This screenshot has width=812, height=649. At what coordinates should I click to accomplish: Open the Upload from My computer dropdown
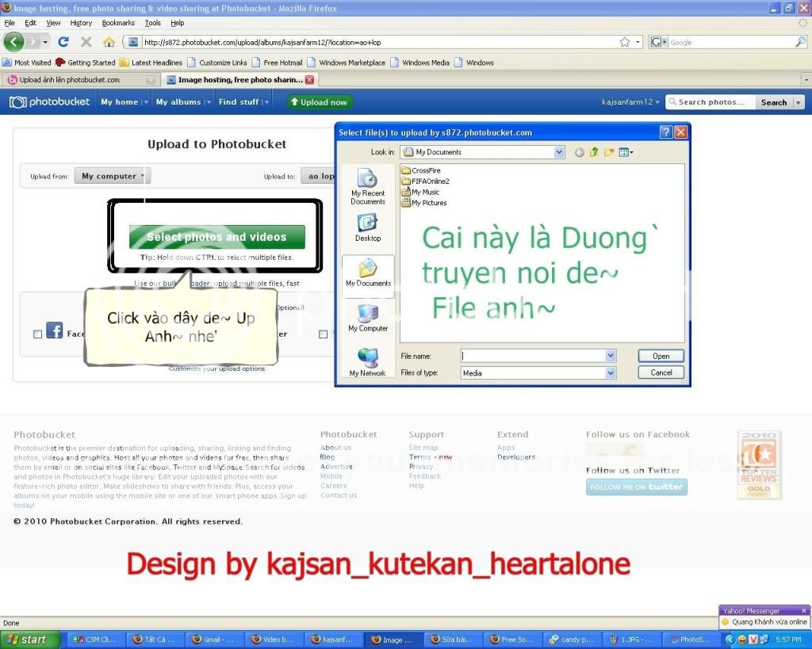(113, 176)
